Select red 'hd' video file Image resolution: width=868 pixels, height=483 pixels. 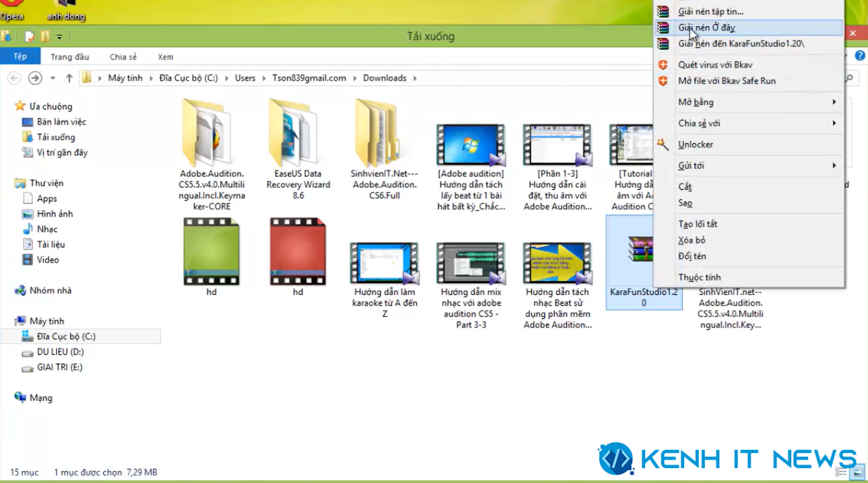298,257
